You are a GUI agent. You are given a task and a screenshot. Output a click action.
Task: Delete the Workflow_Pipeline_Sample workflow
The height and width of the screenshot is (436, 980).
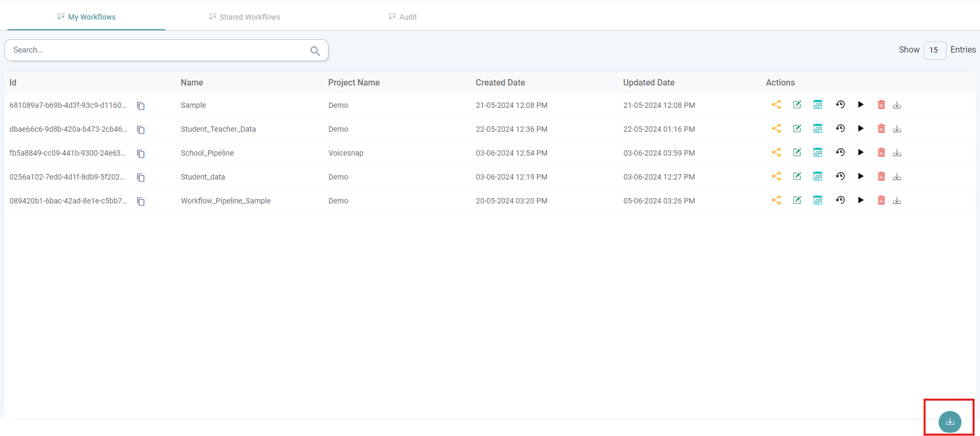pos(881,200)
